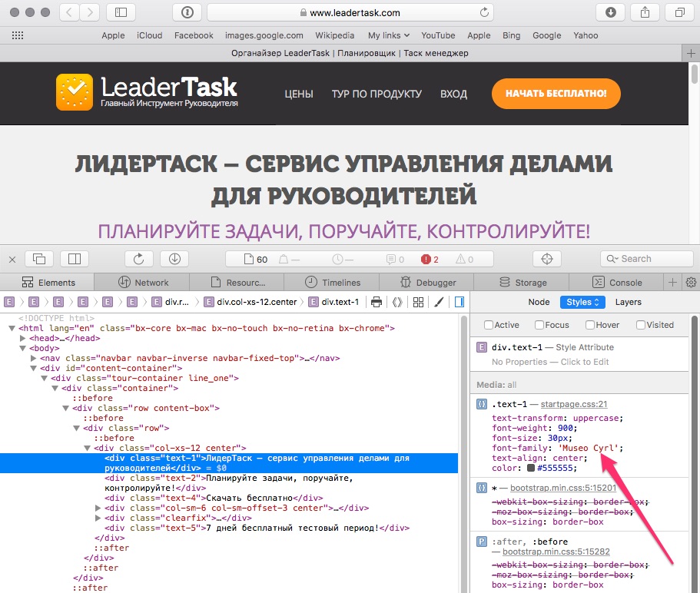Viewport: 700px width, 593px height.
Task: Collapse the content-container div node
Action: (34, 368)
